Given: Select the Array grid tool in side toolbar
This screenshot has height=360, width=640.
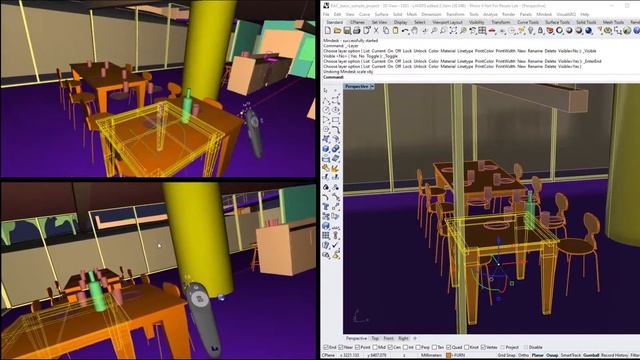Looking at the screenshot, I should pyautogui.click(x=326, y=236).
